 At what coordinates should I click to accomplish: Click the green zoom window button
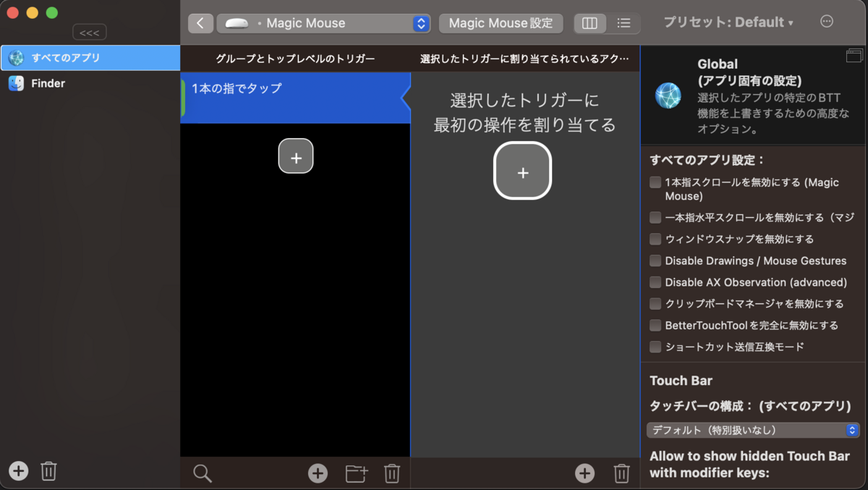[x=51, y=13]
